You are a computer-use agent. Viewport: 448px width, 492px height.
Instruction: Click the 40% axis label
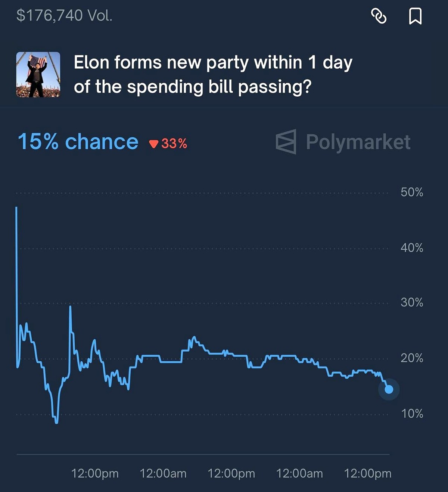pos(412,248)
